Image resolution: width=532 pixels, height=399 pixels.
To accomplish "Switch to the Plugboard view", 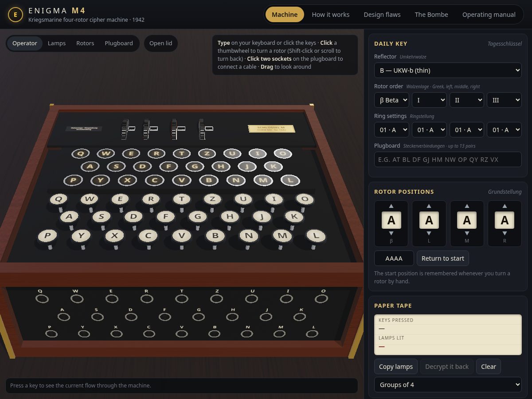I will 119,43.
